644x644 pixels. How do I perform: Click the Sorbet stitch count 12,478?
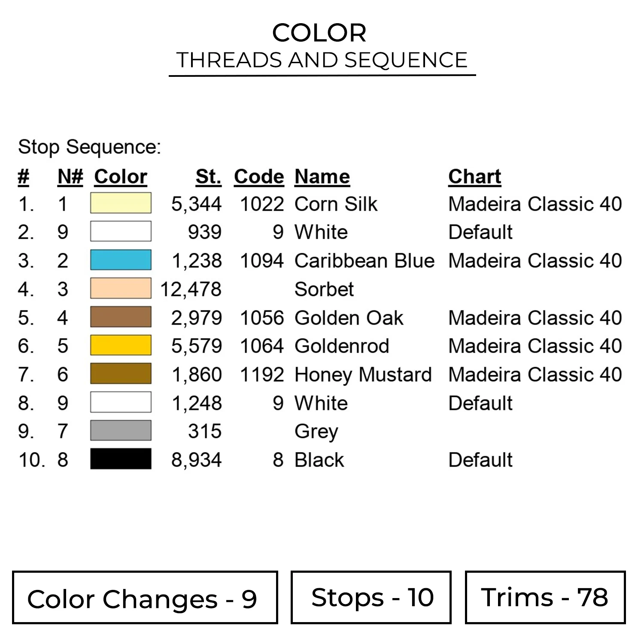tap(191, 289)
